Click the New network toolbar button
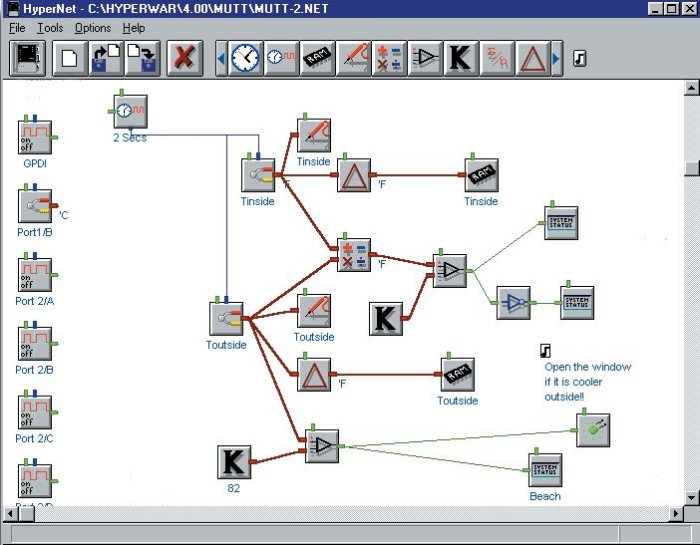Screen dimensions: 700x545 click(70, 58)
